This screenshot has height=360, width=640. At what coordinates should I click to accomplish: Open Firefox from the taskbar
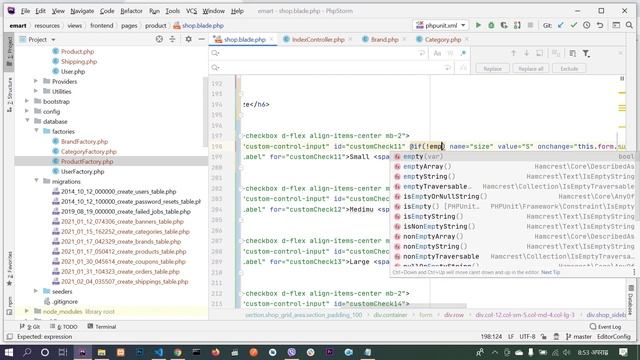click(216, 352)
